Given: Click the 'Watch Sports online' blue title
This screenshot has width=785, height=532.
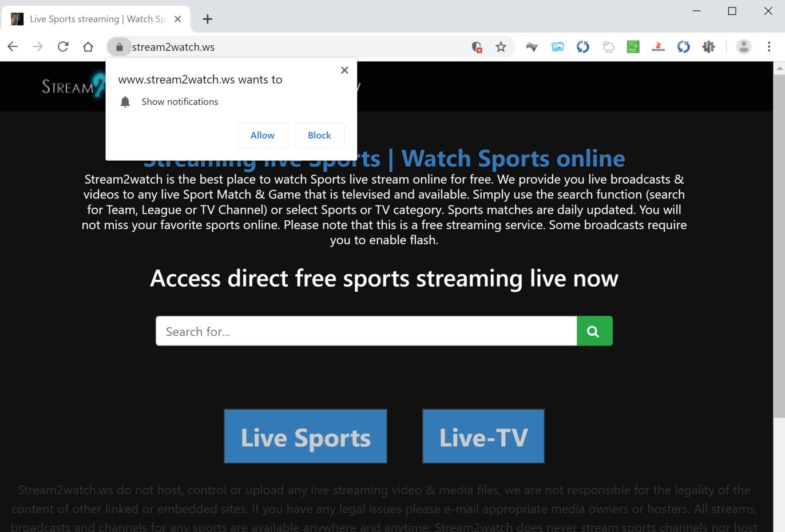Looking at the screenshot, I should [513, 158].
